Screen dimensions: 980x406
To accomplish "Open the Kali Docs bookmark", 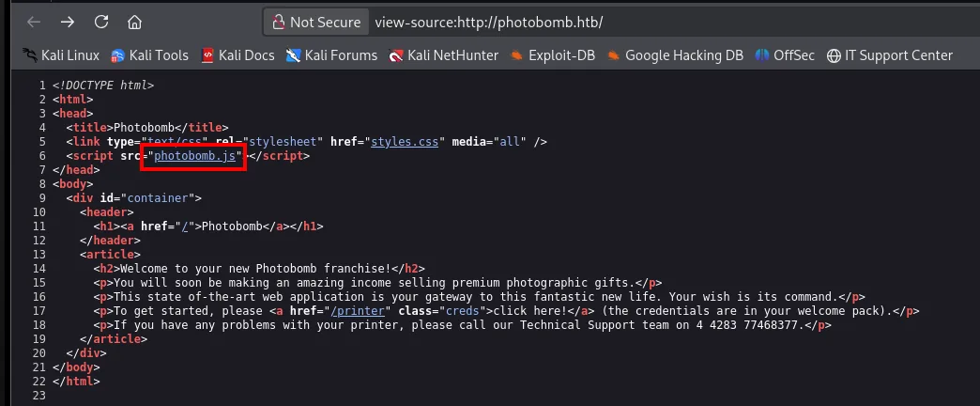I will click(x=237, y=55).
